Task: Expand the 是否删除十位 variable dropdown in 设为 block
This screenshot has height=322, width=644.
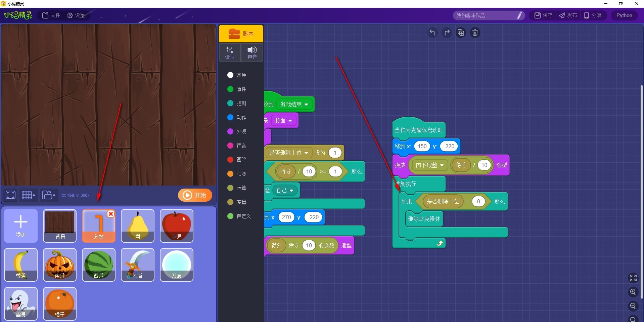Action: pos(289,153)
